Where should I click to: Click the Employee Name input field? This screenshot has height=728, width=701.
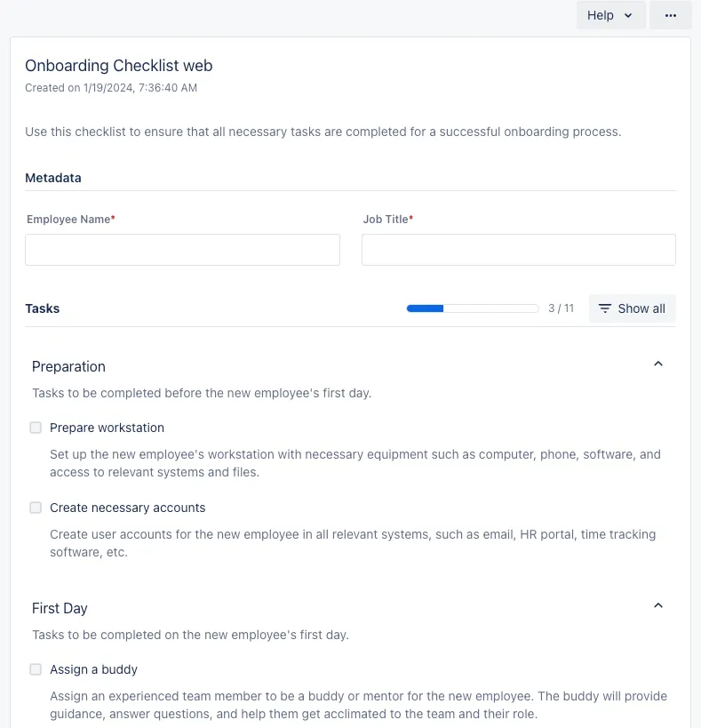point(182,250)
